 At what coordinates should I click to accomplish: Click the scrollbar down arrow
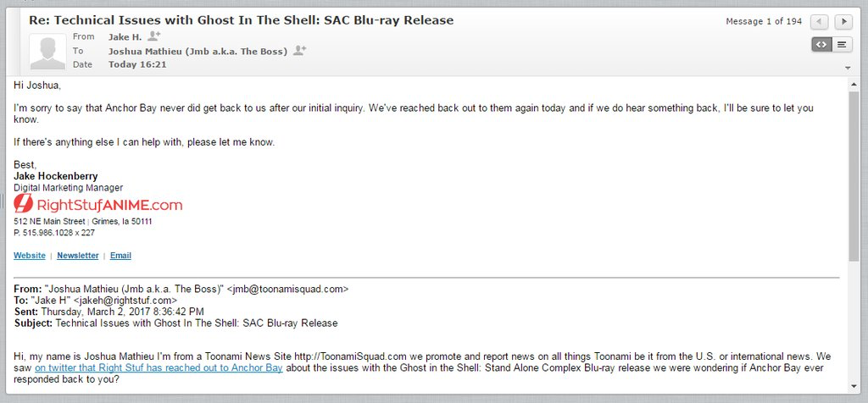pyautogui.click(x=854, y=386)
